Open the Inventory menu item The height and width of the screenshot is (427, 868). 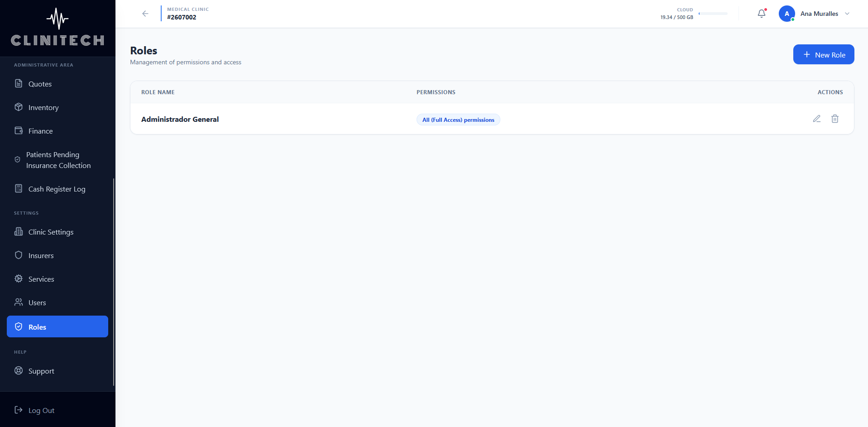pyautogui.click(x=58, y=107)
